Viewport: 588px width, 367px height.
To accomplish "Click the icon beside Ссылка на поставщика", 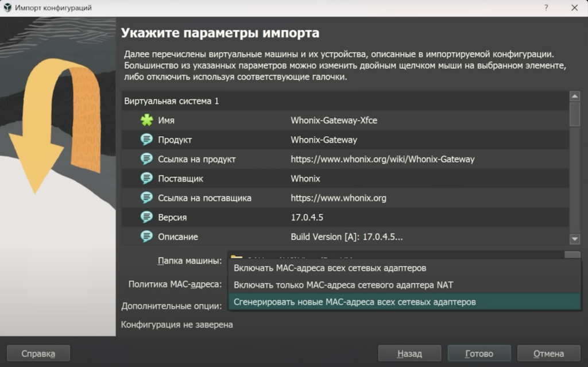I will click(x=147, y=198).
